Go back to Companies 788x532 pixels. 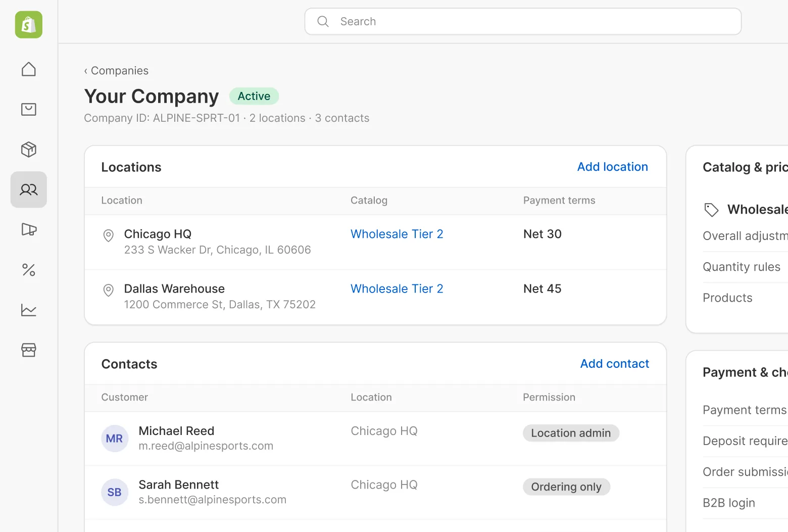click(x=116, y=71)
